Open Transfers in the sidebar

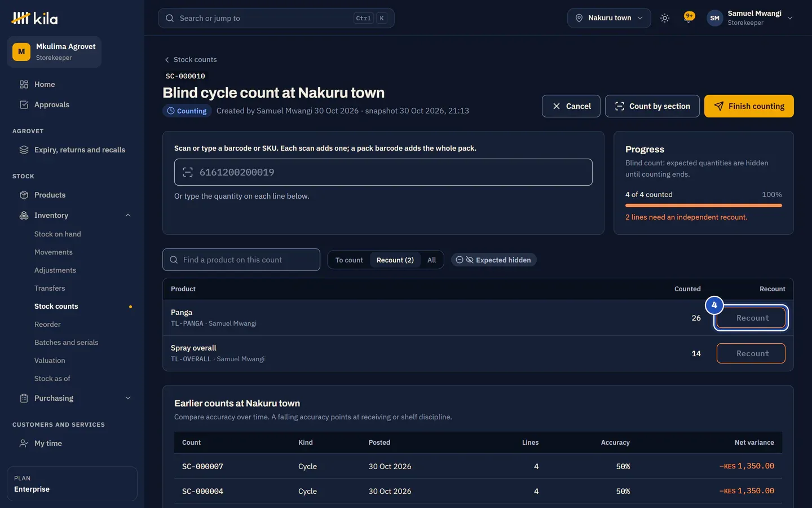pyautogui.click(x=50, y=288)
